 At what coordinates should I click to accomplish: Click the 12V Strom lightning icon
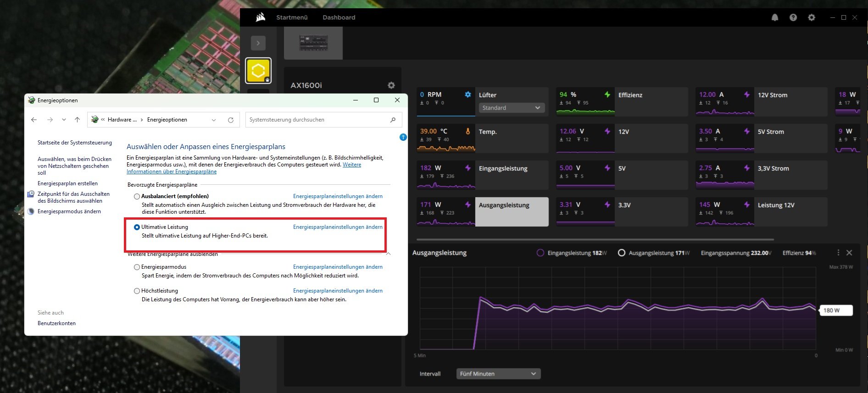pos(747,94)
